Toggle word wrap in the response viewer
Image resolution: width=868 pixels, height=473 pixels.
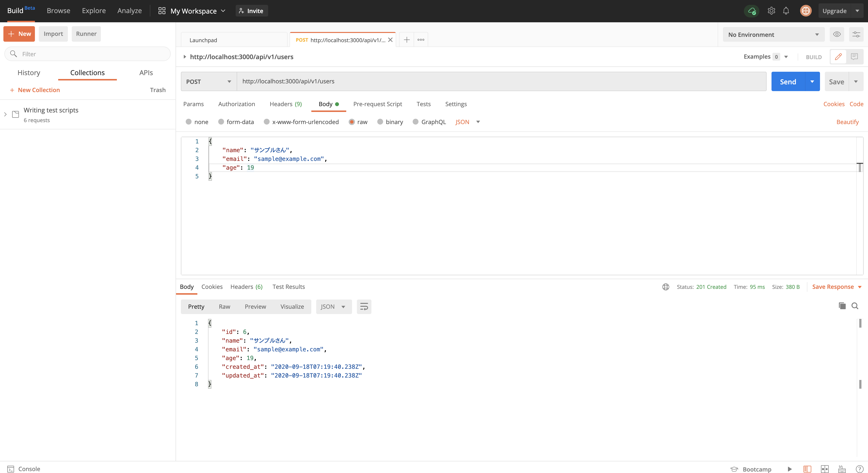[364, 307]
